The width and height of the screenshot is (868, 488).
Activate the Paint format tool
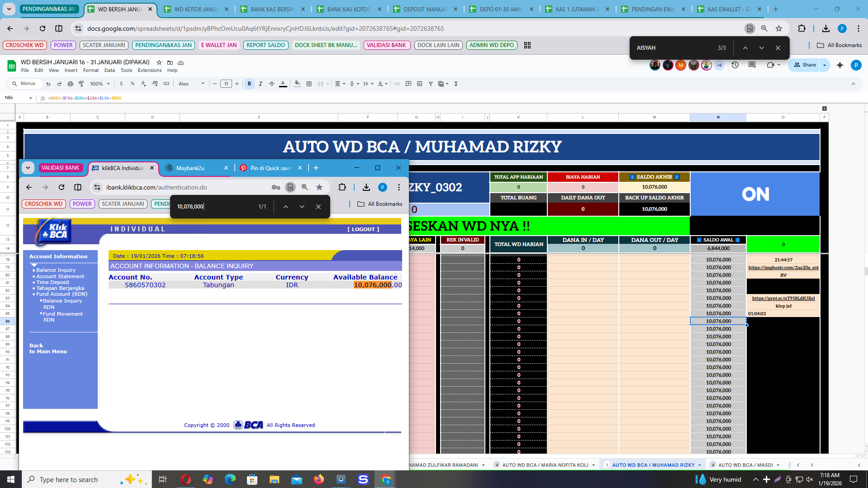click(x=81, y=84)
